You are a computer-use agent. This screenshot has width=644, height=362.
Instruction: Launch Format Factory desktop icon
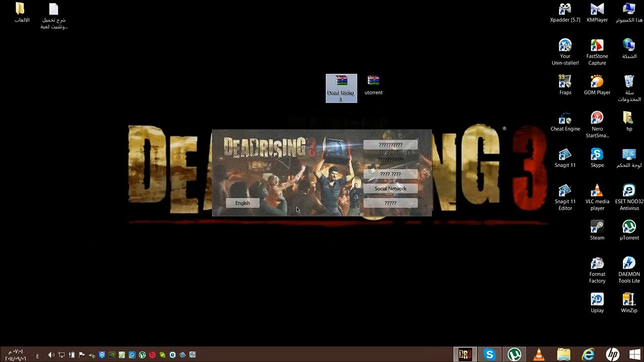(x=597, y=270)
